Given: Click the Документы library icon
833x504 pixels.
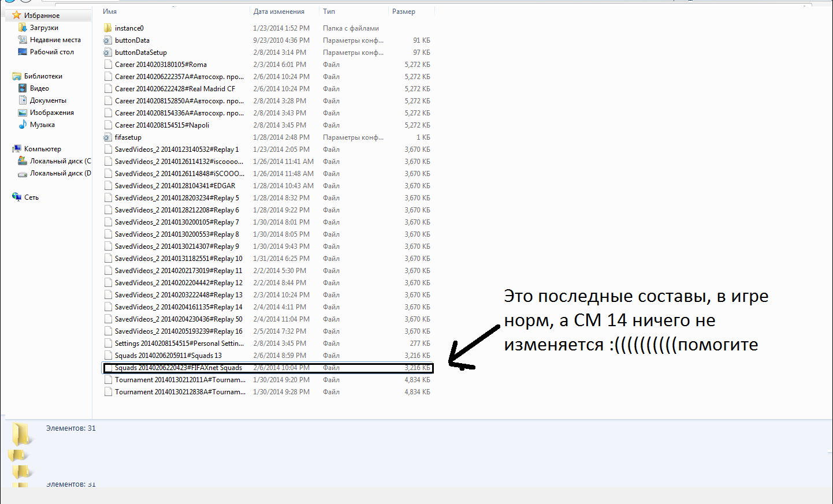Looking at the screenshot, I should coord(23,100).
